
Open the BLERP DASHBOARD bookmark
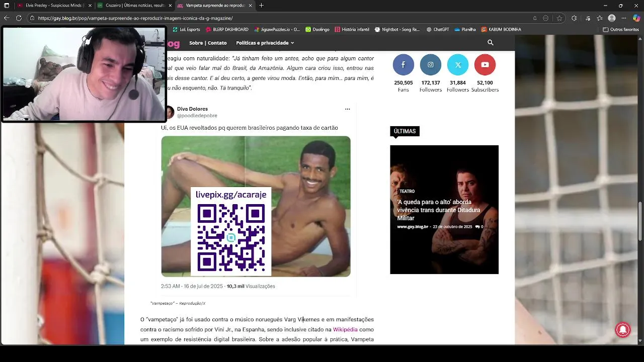coord(227,30)
